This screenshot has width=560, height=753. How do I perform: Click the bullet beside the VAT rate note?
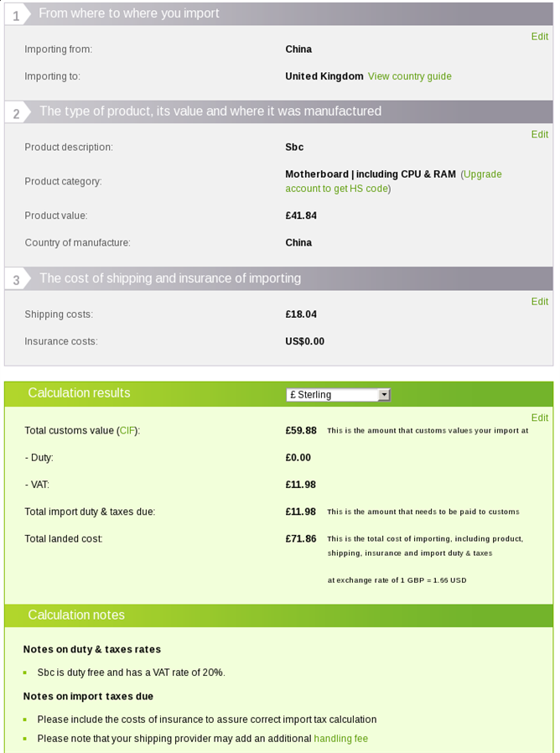click(x=25, y=673)
